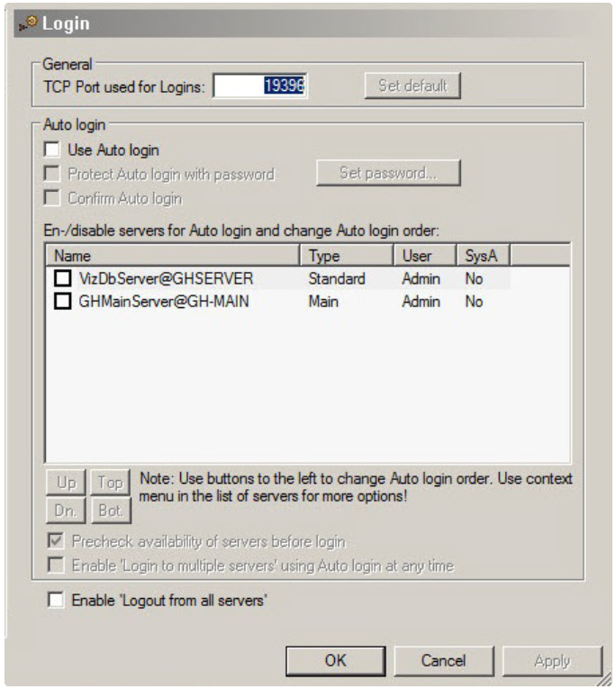Toggle Precheck availability of servers before login

coord(56,541)
